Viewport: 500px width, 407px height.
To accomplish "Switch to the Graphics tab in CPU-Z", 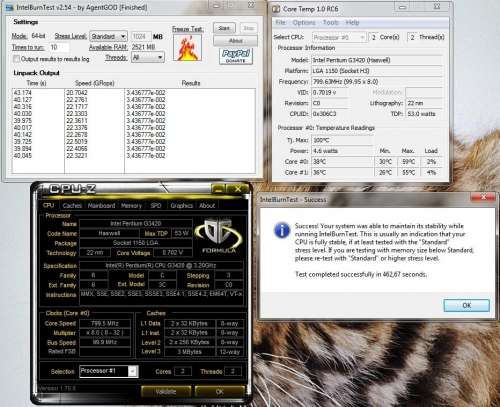I will point(181,206).
